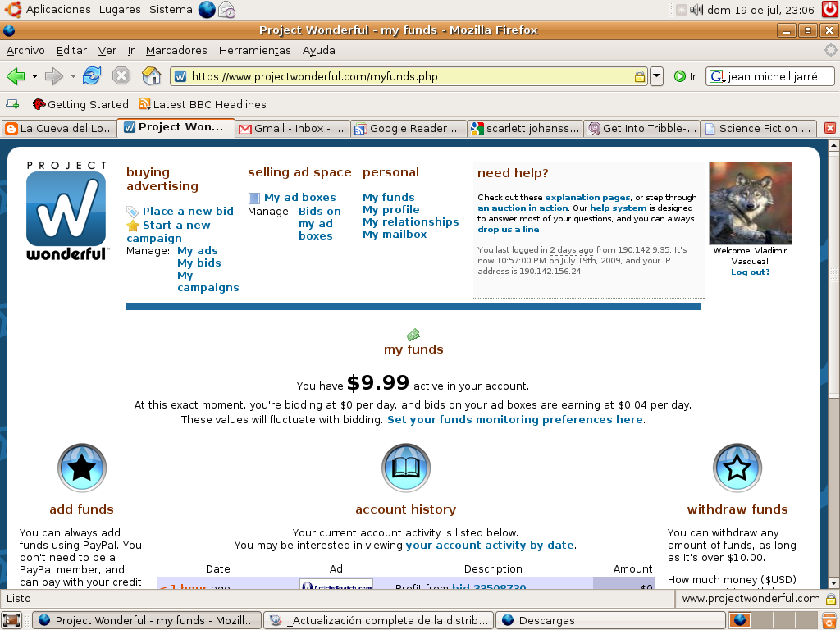Open the Herramientas menu
This screenshot has height=630, width=840.
[x=254, y=50]
